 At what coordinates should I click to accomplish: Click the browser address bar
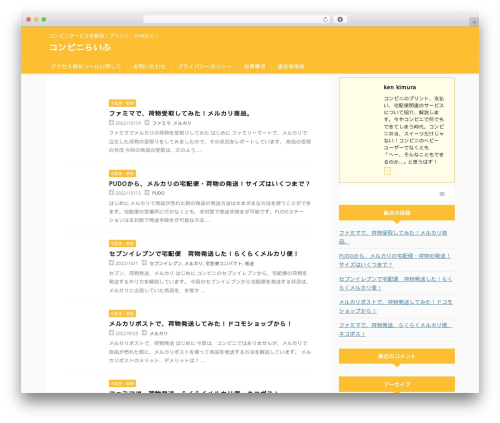point(236,19)
